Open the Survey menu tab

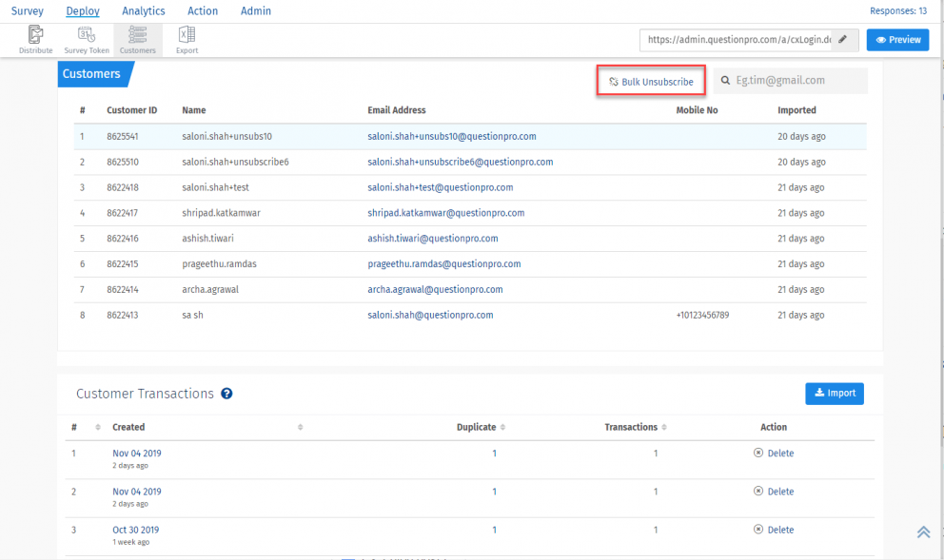tap(28, 11)
